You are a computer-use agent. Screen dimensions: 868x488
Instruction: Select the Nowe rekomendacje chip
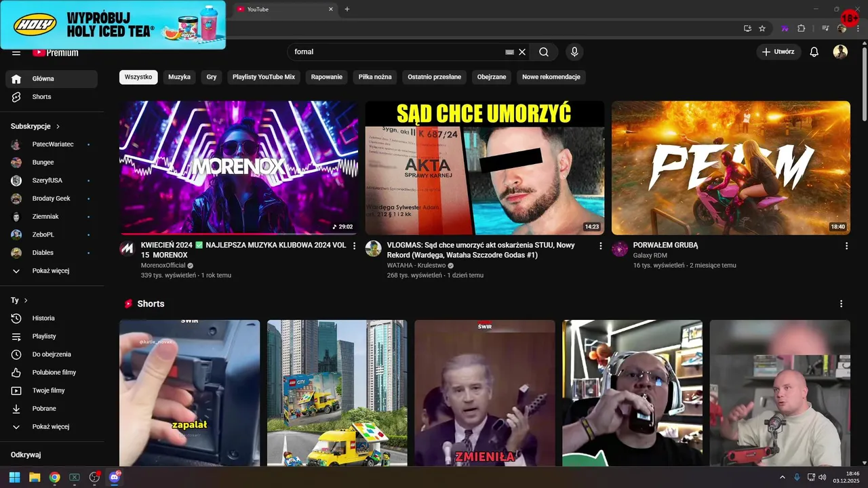pos(551,77)
